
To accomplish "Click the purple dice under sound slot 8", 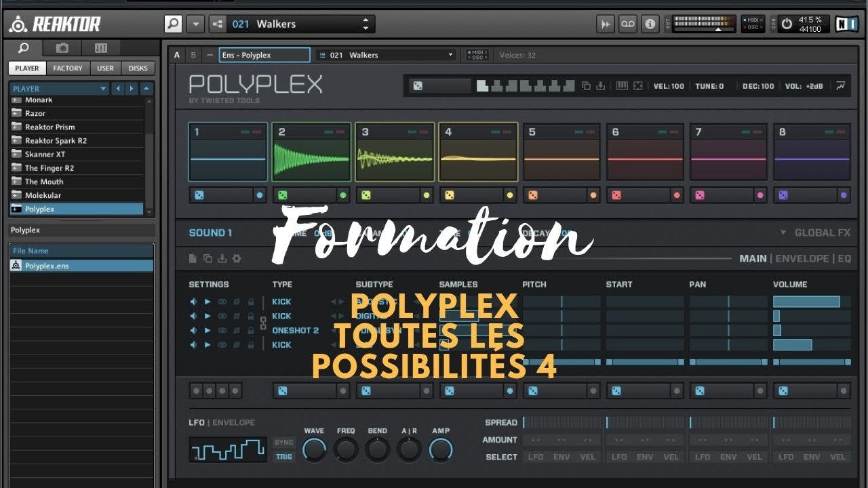I will click(783, 195).
